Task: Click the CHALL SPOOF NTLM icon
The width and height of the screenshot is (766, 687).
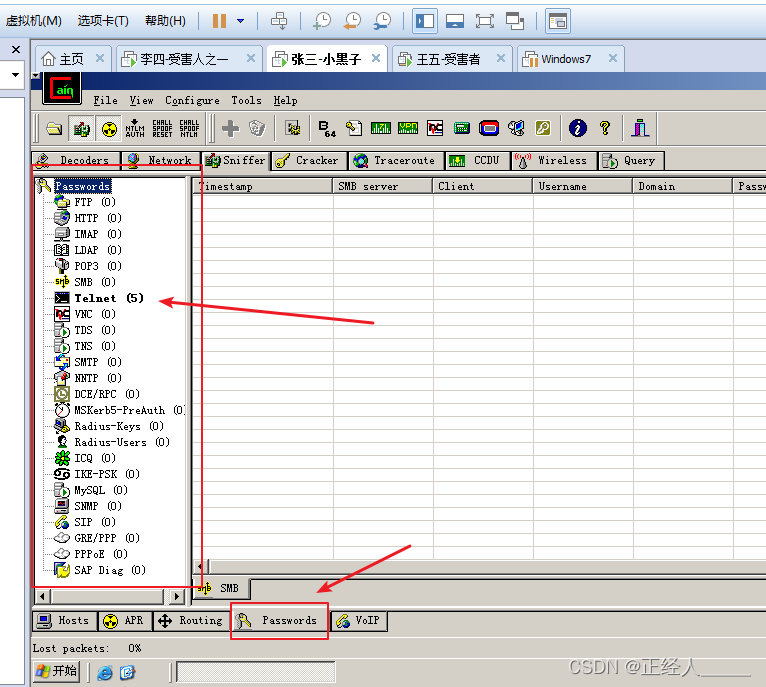Action: point(189,129)
